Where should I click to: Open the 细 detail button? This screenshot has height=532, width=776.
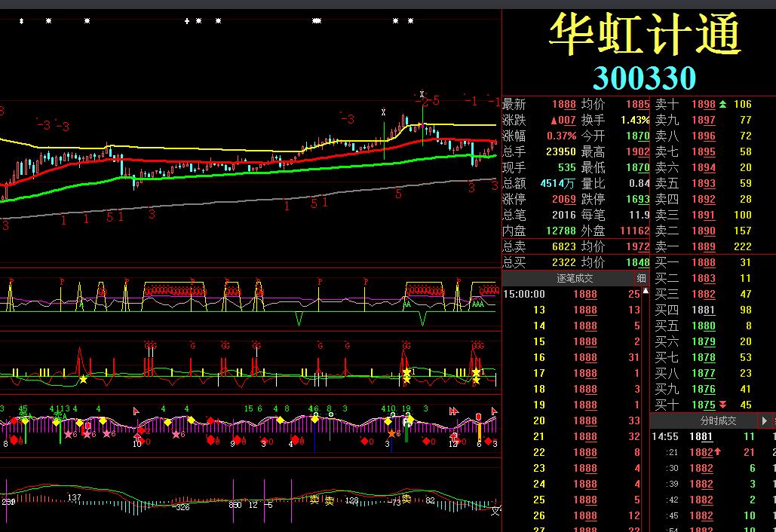(x=641, y=278)
